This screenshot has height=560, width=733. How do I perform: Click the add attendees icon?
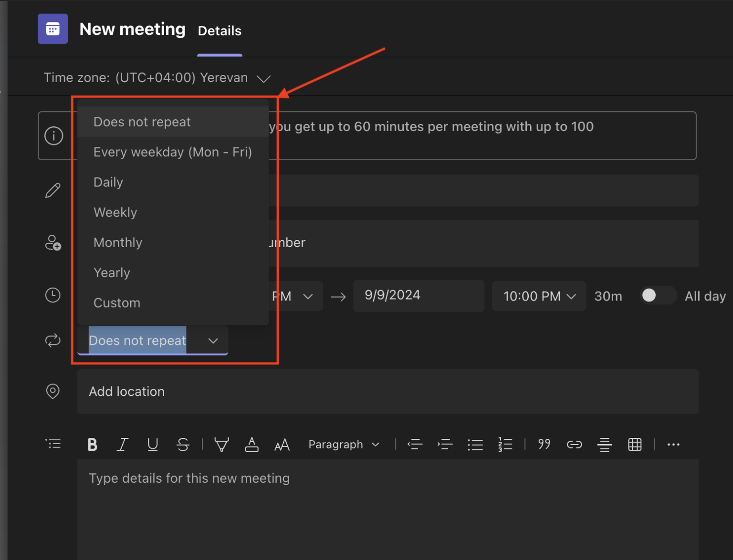tap(53, 243)
